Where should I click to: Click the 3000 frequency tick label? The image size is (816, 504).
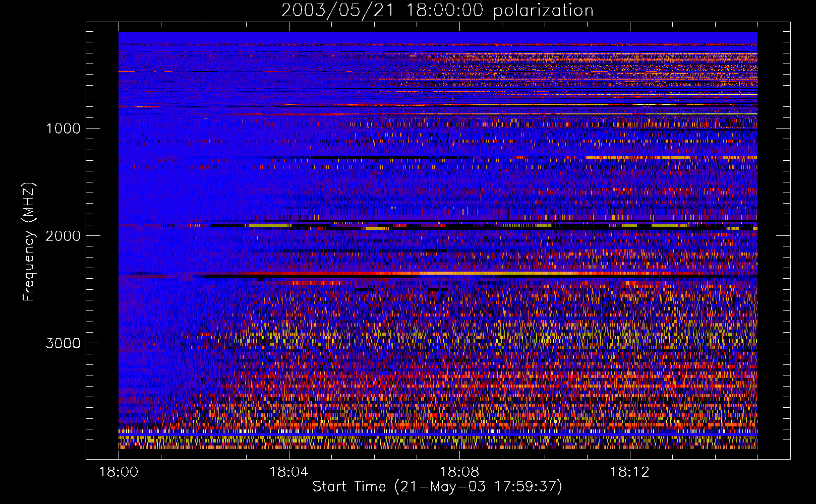[63, 343]
